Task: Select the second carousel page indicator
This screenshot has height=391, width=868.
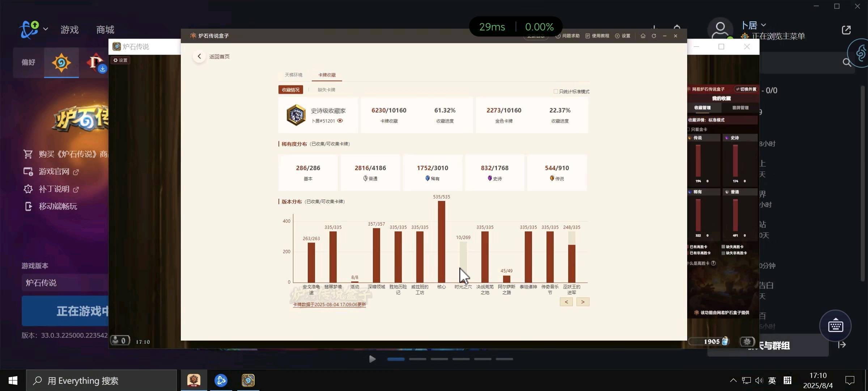Action: (x=418, y=359)
